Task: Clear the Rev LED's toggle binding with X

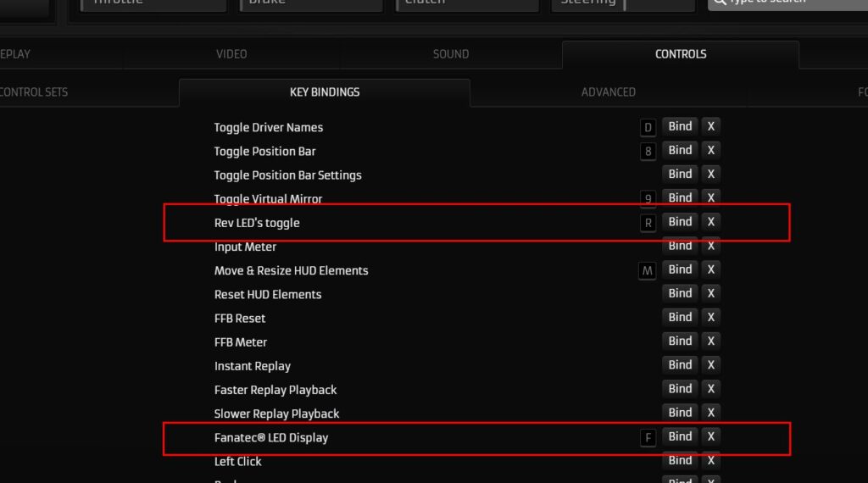Action: coord(711,222)
